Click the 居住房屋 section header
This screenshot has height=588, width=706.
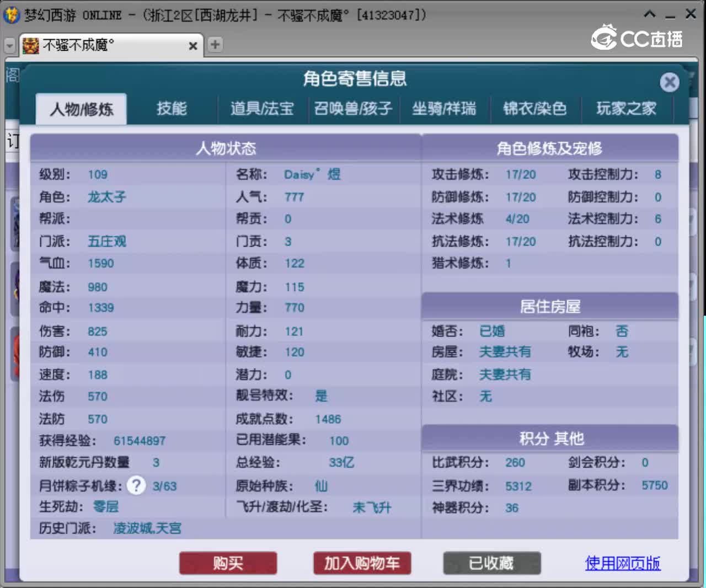[550, 306]
